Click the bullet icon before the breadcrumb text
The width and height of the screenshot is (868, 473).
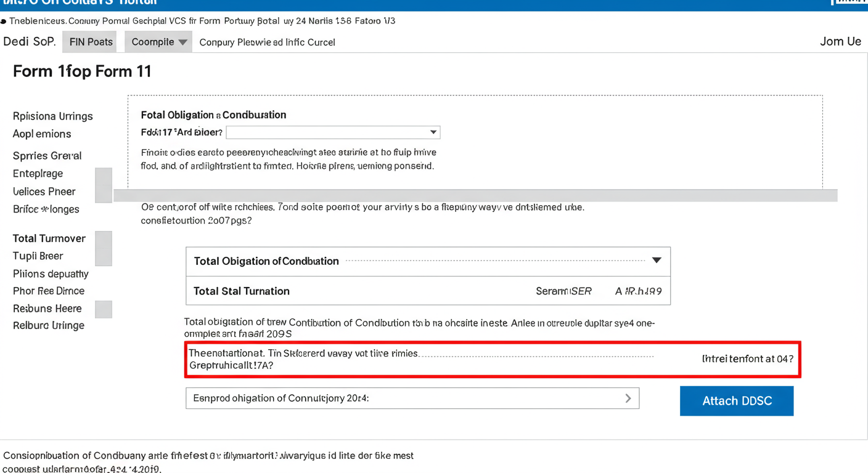pyautogui.click(x=5, y=20)
